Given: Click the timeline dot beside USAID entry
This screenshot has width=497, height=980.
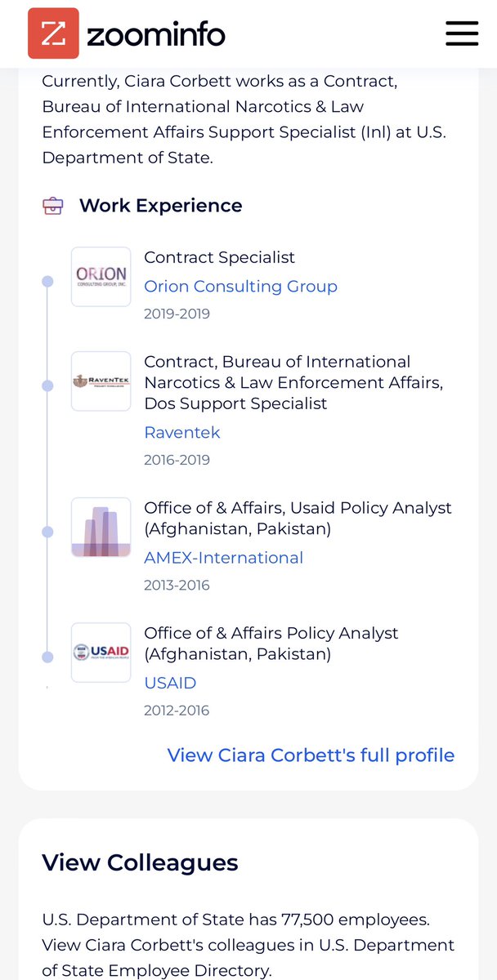Looking at the screenshot, I should click(x=47, y=657).
